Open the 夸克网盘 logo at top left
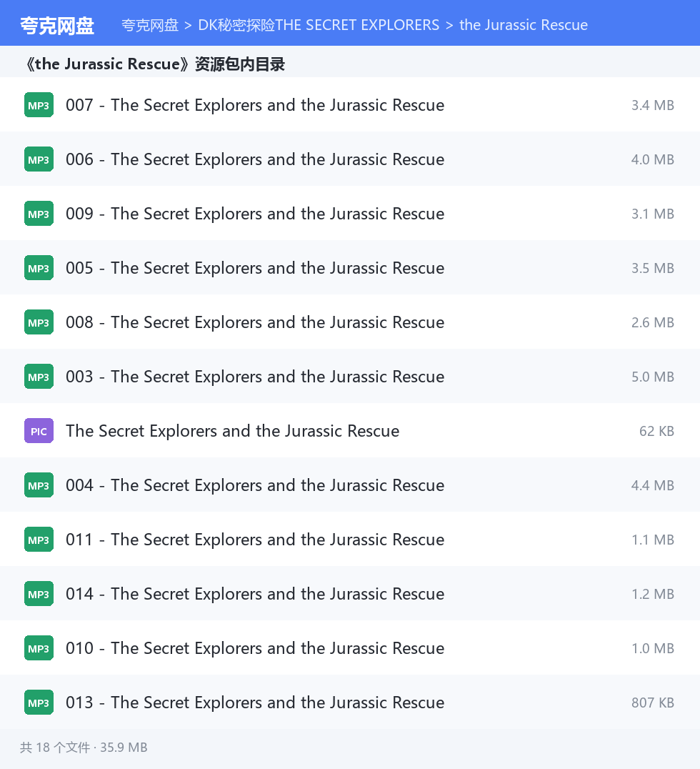The width and height of the screenshot is (700, 769). click(57, 26)
